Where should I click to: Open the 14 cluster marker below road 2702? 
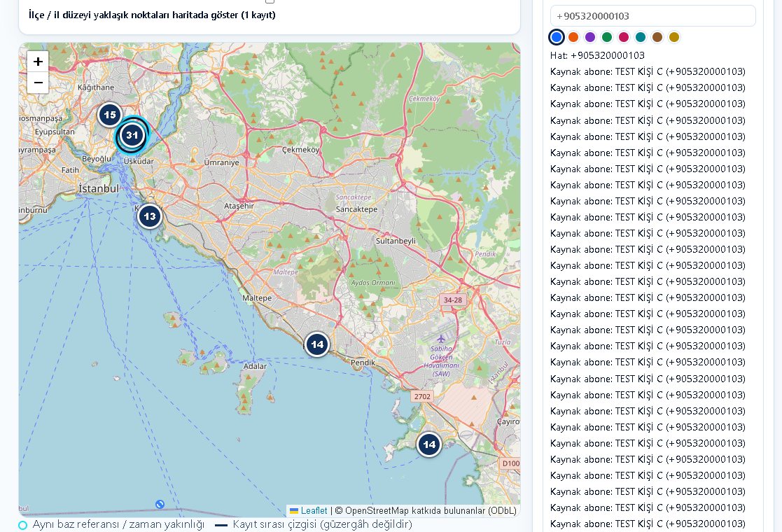tap(429, 444)
